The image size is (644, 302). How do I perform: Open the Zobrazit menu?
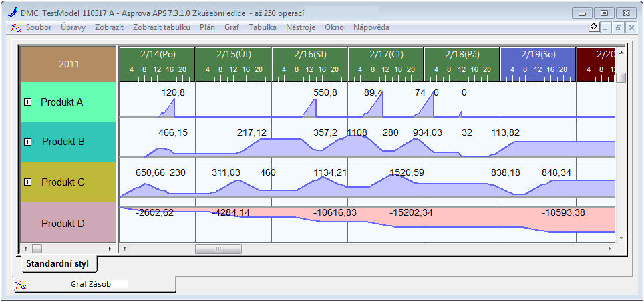point(110,27)
